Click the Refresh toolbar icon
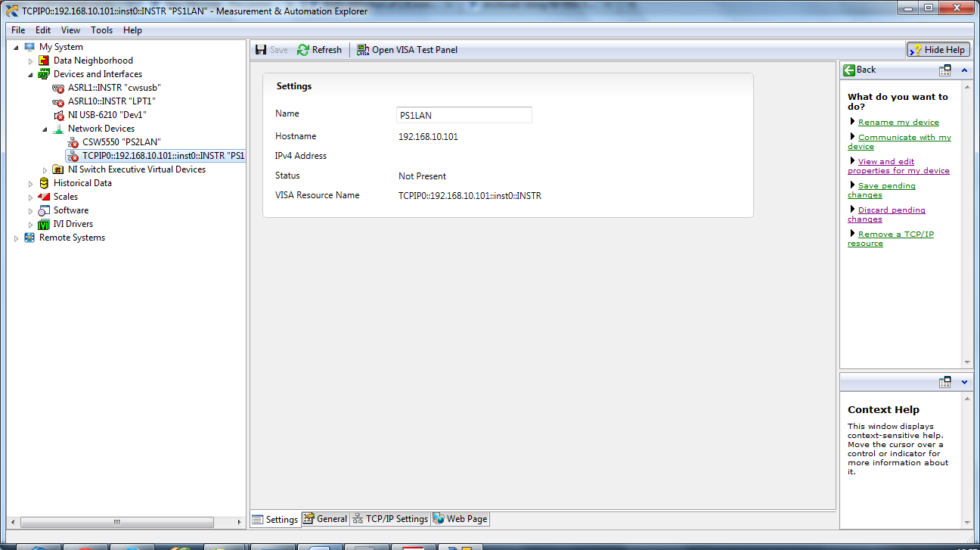980x550 pixels. pyautogui.click(x=303, y=50)
